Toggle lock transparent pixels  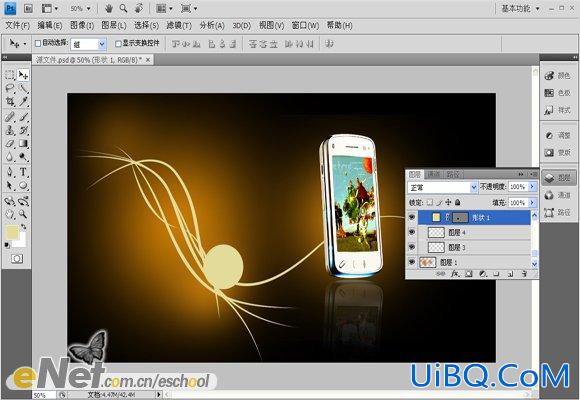click(x=430, y=202)
